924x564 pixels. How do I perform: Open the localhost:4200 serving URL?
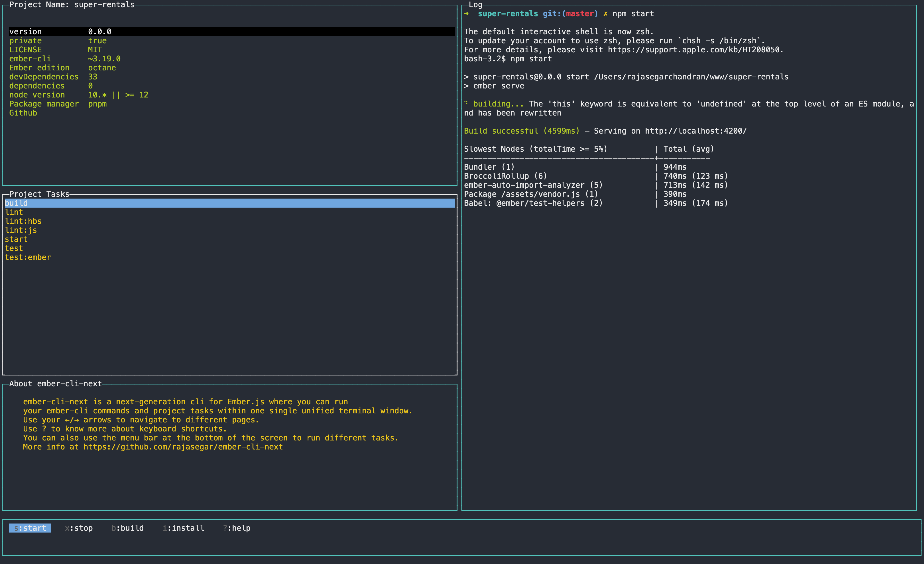[x=696, y=131]
